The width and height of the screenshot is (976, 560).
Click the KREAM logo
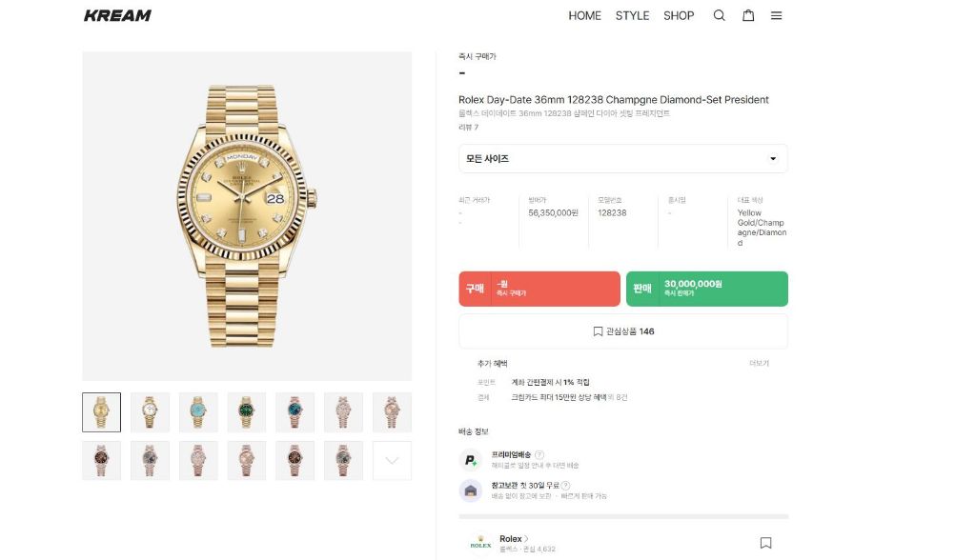tap(117, 15)
